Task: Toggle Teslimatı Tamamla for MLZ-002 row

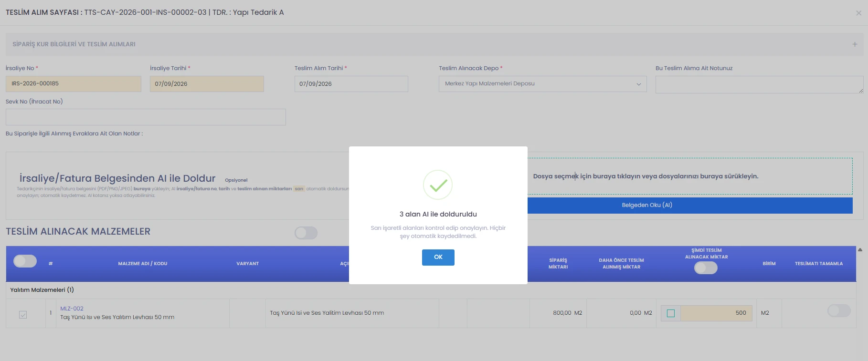Action: pyautogui.click(x=839, y=310)
